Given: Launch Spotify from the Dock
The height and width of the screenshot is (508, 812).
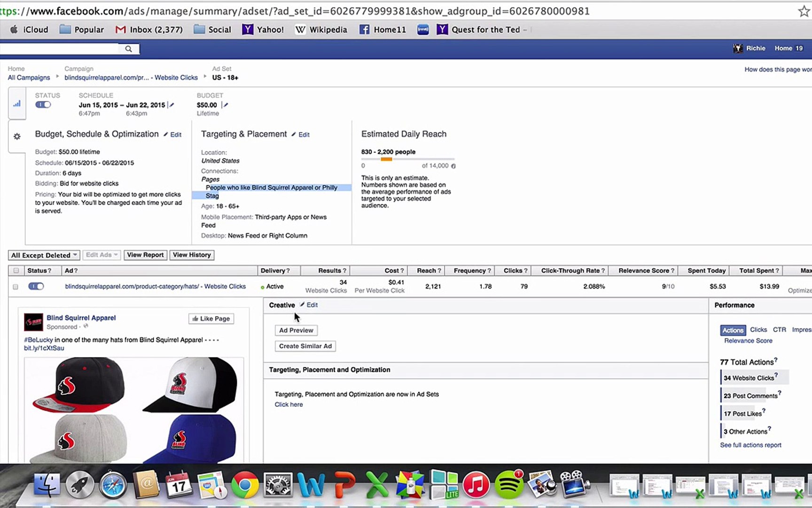Looking at the screenshot, I should [510, 484].
